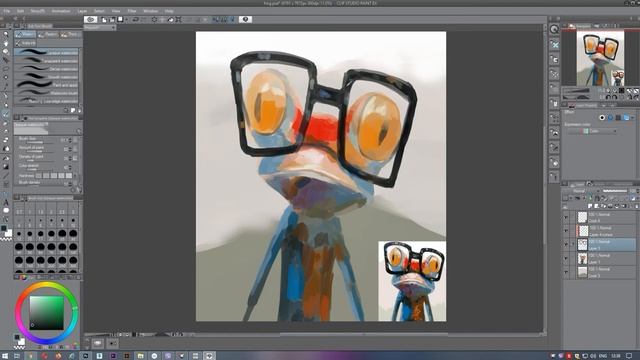Screen dimensions: 640x360
Task: Select the Lasso selection tool
Action: click(x=6, y=69)
